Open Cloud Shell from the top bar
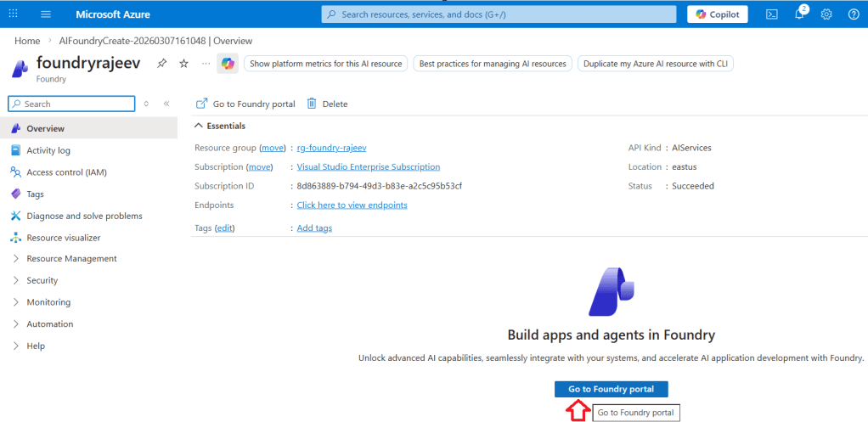Image resolution: width=868 pixels, height=422 pixels. coord(771,14)
